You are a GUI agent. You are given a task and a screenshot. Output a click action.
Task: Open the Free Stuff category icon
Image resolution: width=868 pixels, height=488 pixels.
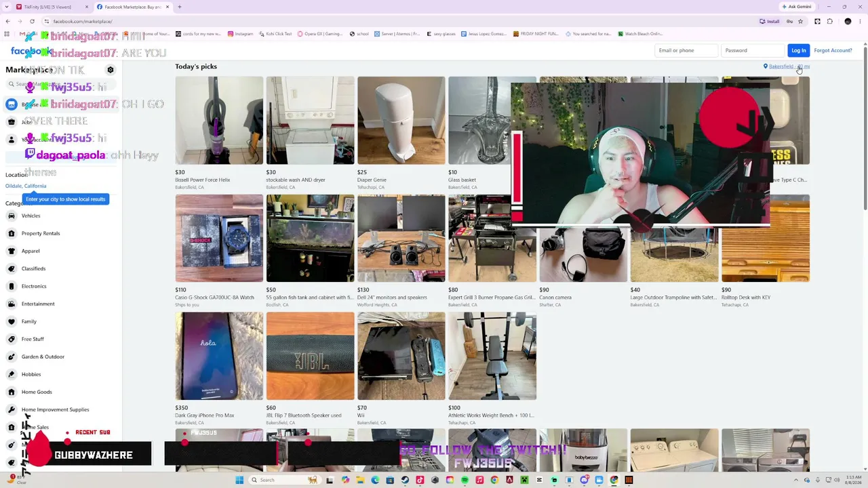[x=12, y=339]
